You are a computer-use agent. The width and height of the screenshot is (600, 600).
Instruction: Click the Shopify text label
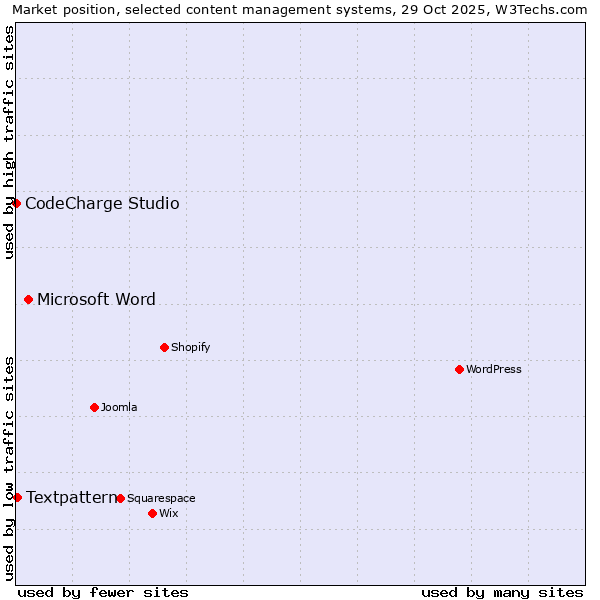pos(190,348)
